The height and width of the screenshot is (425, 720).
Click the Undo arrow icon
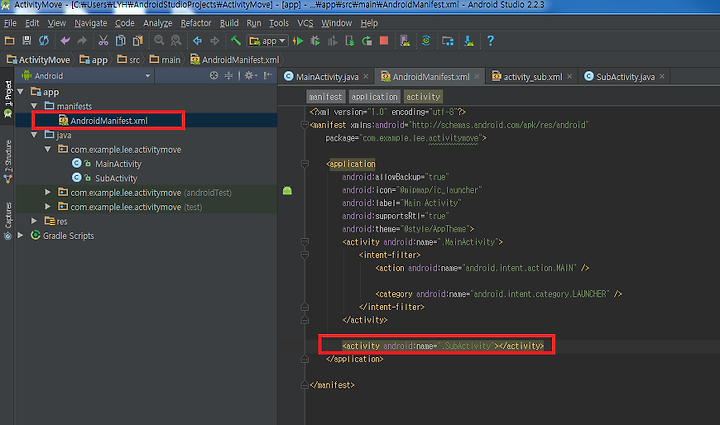[65, 41]
